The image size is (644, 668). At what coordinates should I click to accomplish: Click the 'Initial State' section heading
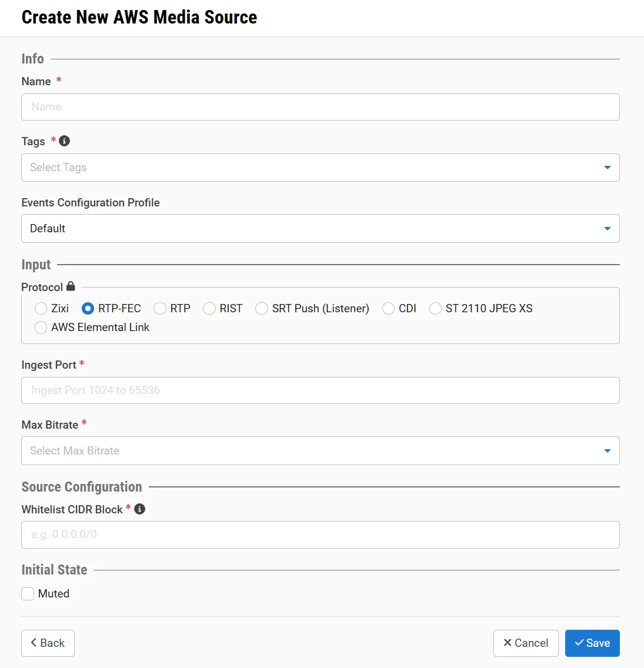click(x=55, y=570)
